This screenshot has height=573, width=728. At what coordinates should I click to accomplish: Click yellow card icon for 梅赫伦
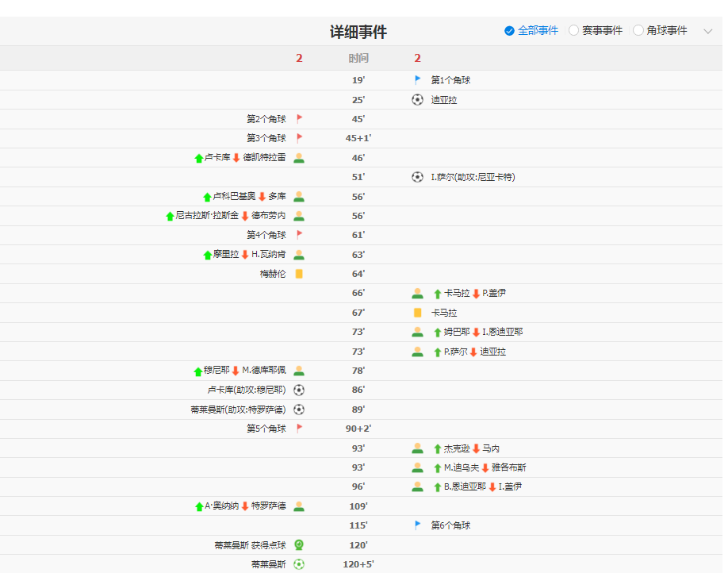(x=299, y=274)
